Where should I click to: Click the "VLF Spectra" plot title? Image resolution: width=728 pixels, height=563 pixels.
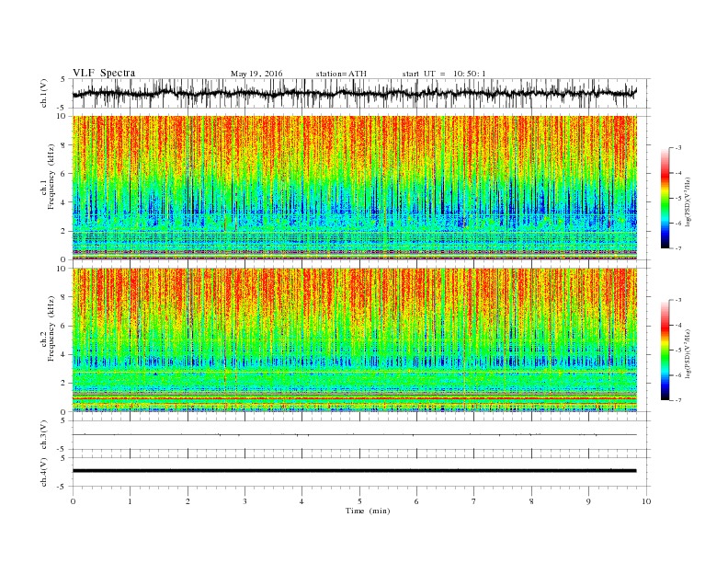[104, 73]
